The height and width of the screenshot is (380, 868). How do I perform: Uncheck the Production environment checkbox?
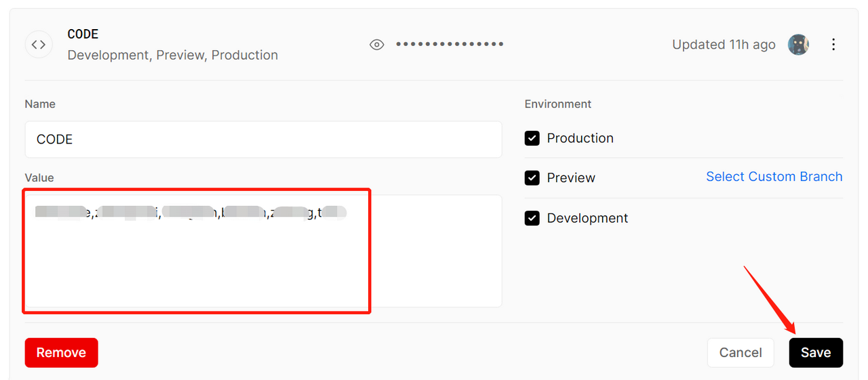[532, 138]
